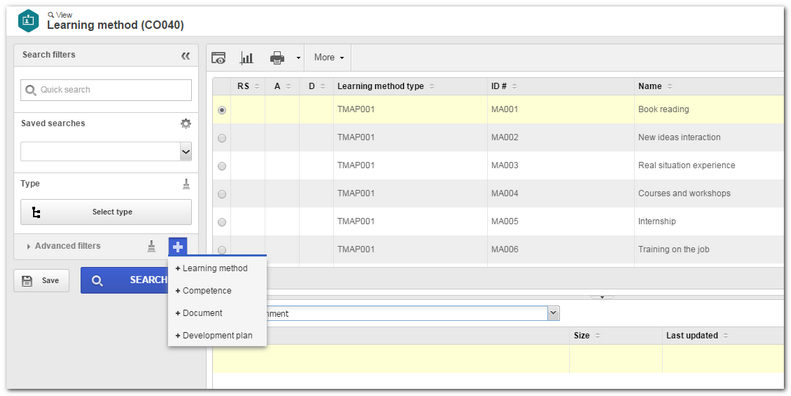791x396 pixels.
Task: Clear Advanced filters with broom icon
Action: 151,246
